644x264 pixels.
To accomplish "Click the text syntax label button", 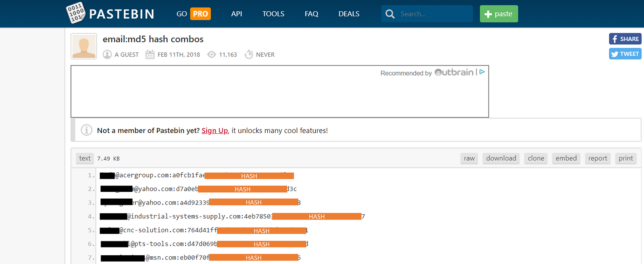I will [85, 158].
